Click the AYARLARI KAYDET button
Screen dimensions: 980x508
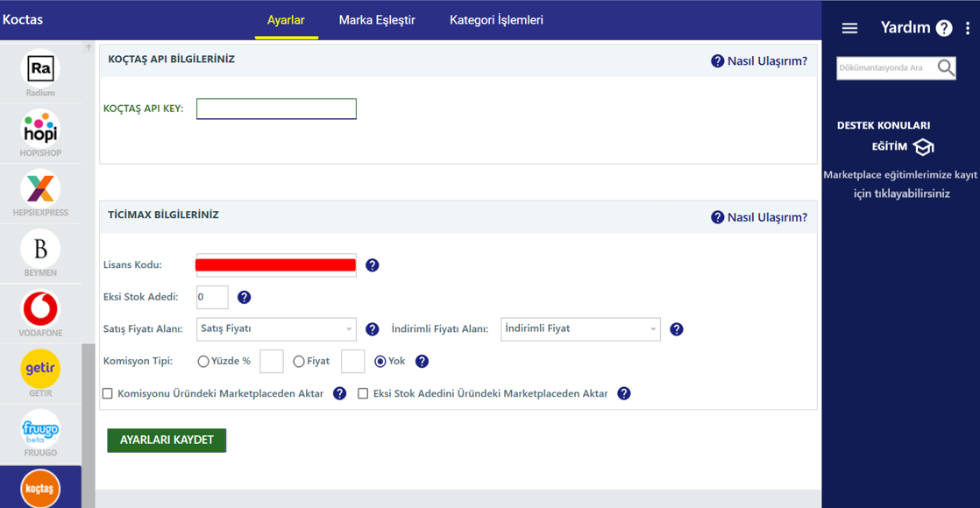(167, 440)
